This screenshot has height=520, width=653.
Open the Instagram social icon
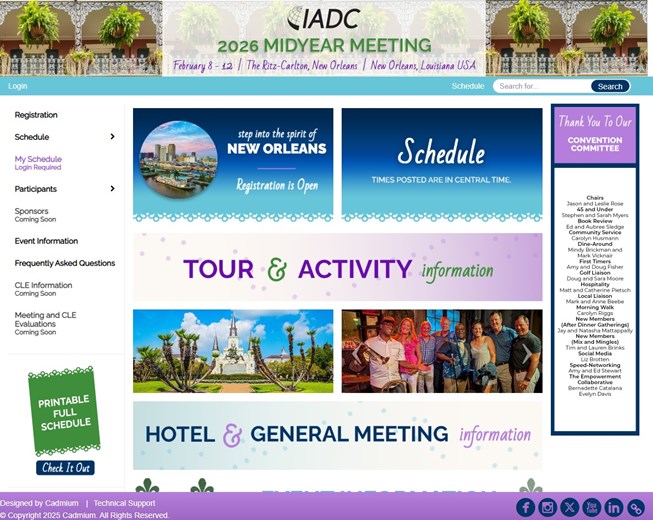coord(548,508)
